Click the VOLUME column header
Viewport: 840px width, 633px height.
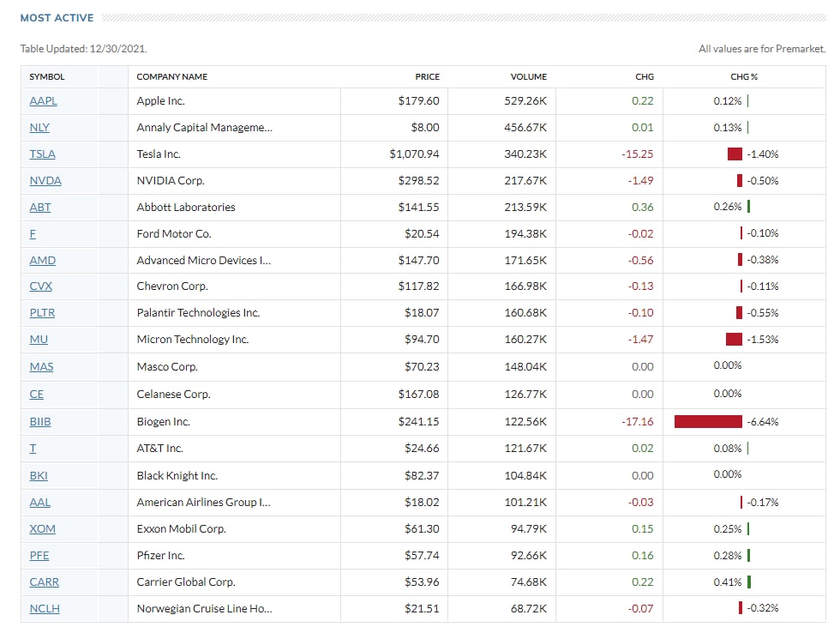tap(528, 76)
